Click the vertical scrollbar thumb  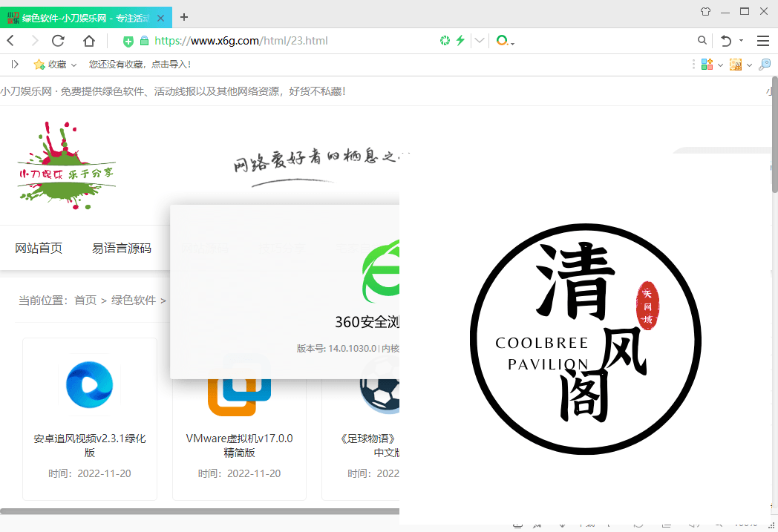774,134
